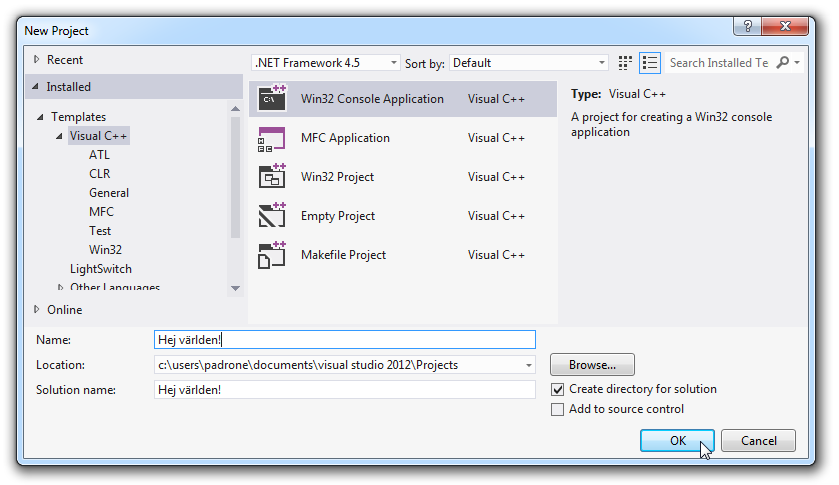Select the Empty Project template name
839x485 pixels.
[x=338, y=216]
